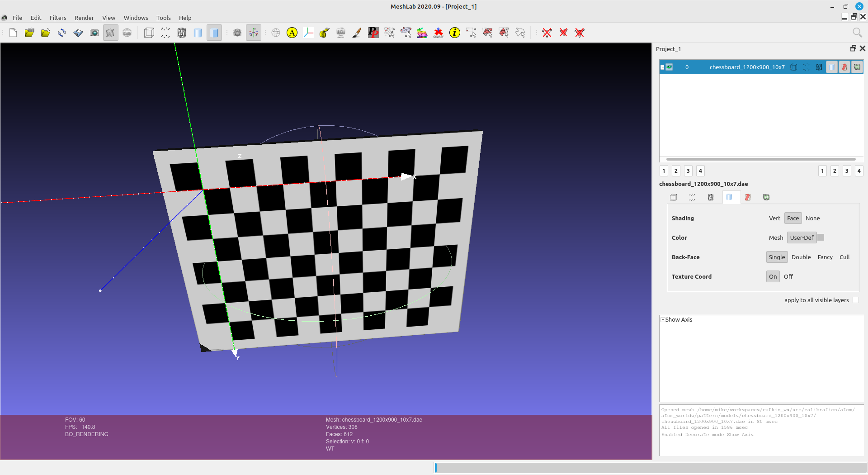Image resolution: width=868 pixels, height=475 pixels.
Task: Open the Filters menu
Action: 58,18
